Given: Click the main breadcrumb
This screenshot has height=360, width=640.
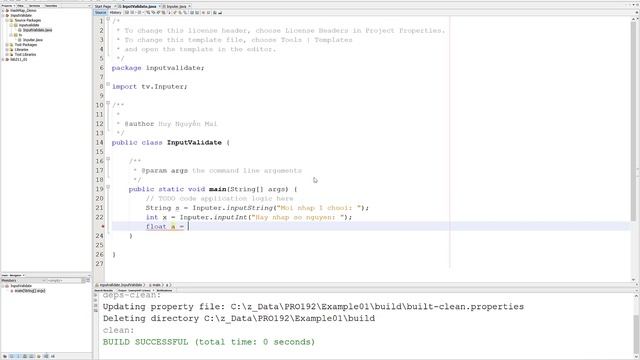Looking at the screenshot, I should pyautogui.click(x=156, y=285).
